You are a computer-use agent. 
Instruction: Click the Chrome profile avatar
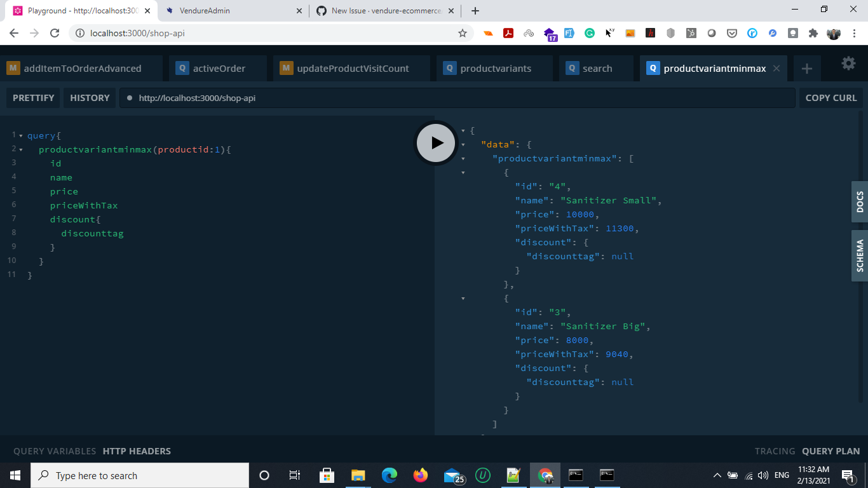834,32
